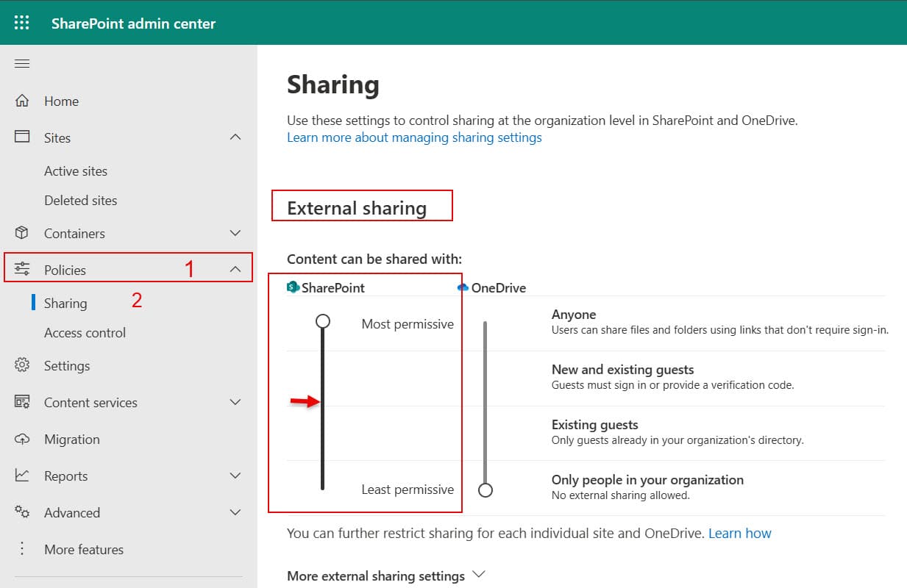
Task: Click the Reports chart icon
Action: pos(22,476)
